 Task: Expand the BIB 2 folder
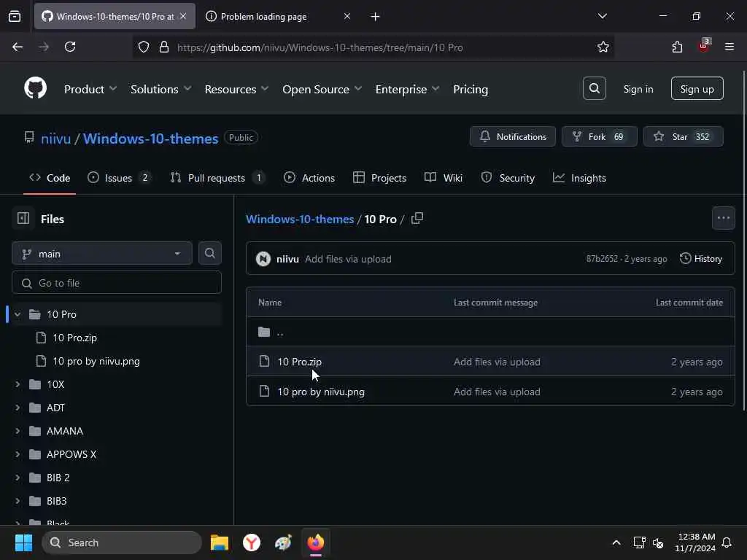pyautogui.click(x=18, y=478)
